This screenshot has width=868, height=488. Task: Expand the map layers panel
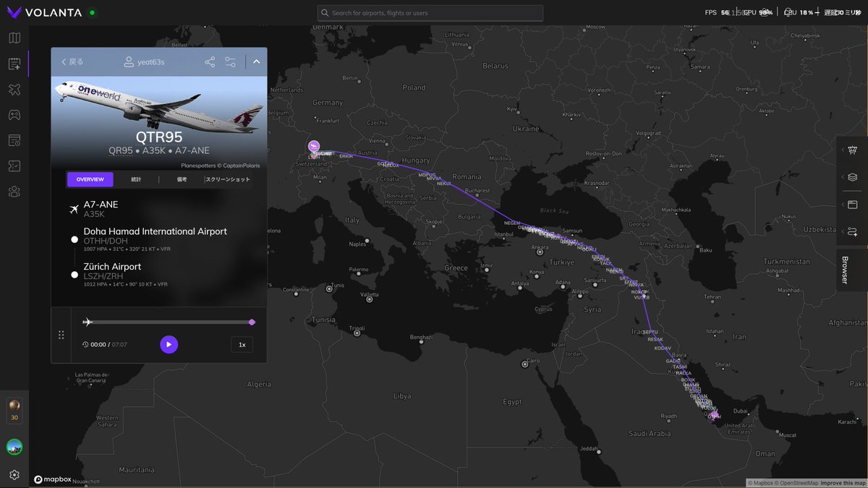[852, 177]
